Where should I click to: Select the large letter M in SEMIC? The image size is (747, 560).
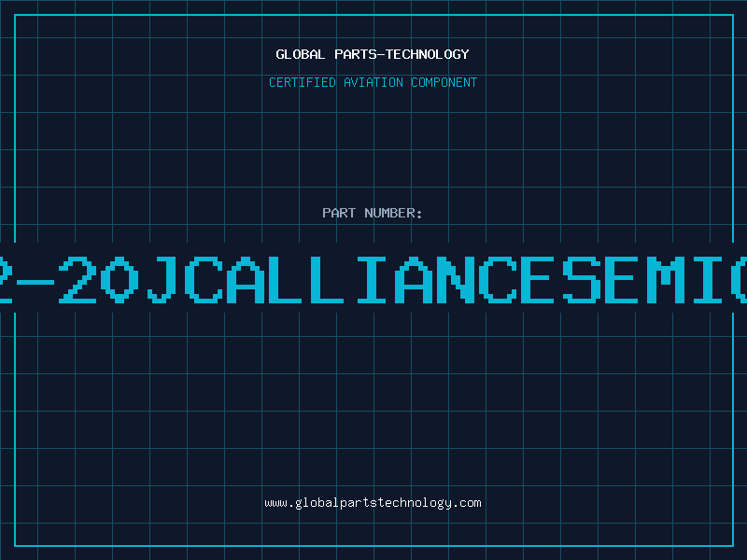[x=666, y=280]
